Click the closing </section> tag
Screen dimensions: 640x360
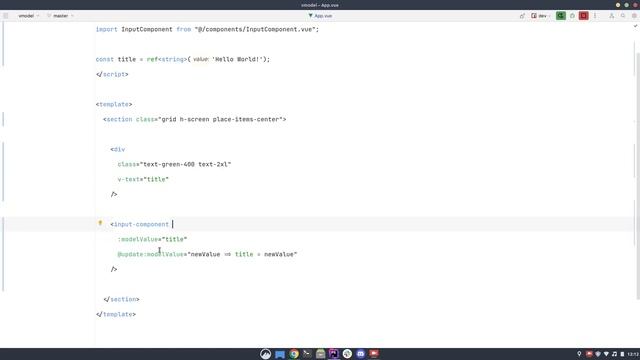point(121,299)
